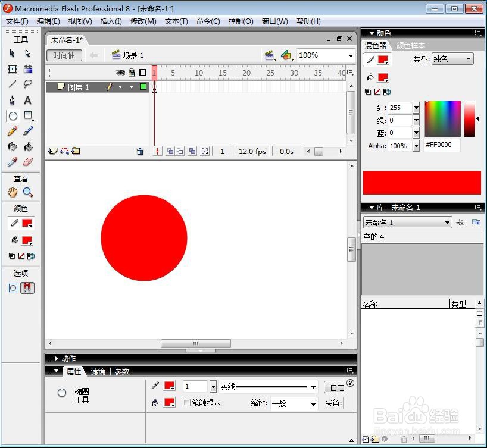Expand the 动作 panel
This screenshot has height=448, width=487.
coord(56,359)
